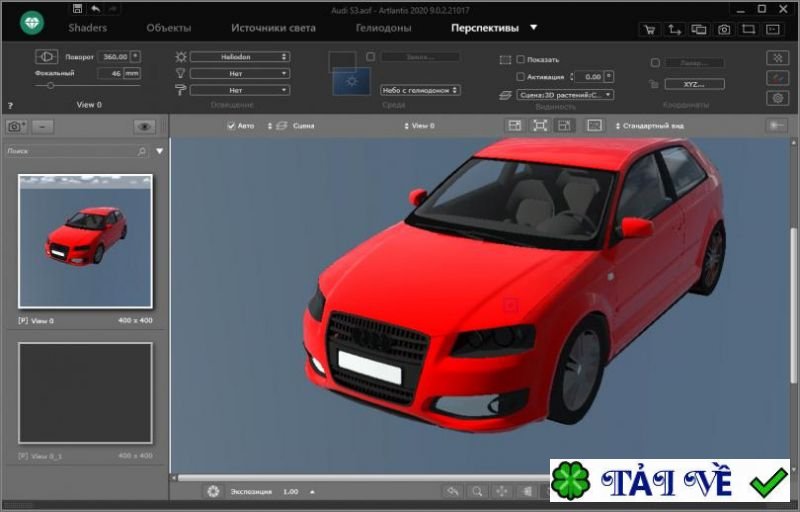Click the camera render icon in top toolbar
Screen dimensions: 800x512
723,30
